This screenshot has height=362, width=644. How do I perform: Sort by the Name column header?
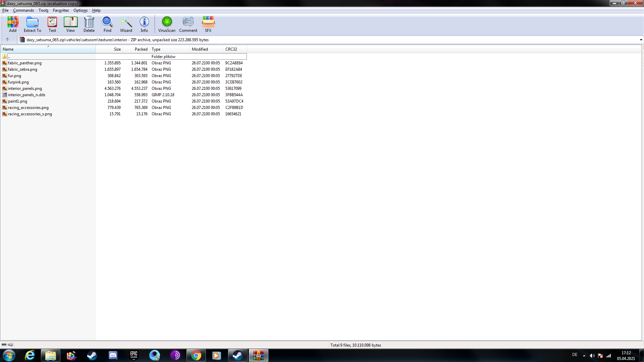tap(48, 49)
